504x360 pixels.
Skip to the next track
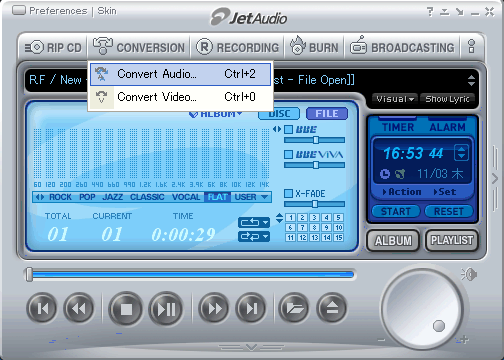click(251, 308)
